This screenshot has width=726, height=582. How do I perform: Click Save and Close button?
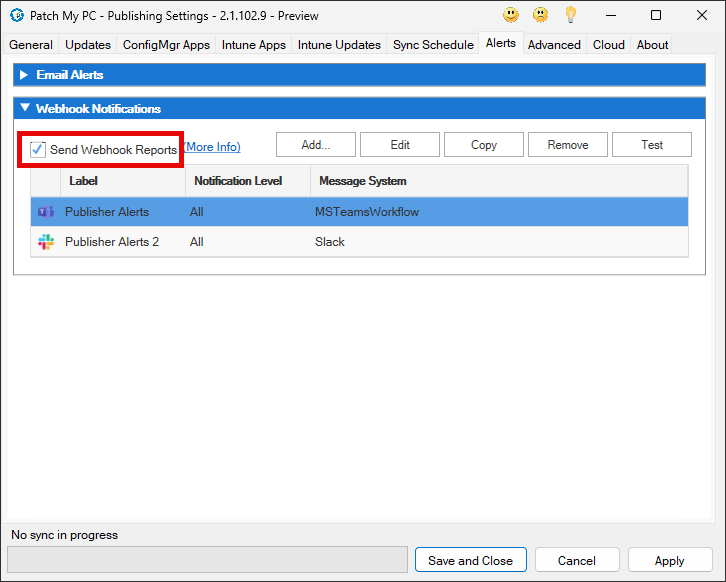[471, 560]
